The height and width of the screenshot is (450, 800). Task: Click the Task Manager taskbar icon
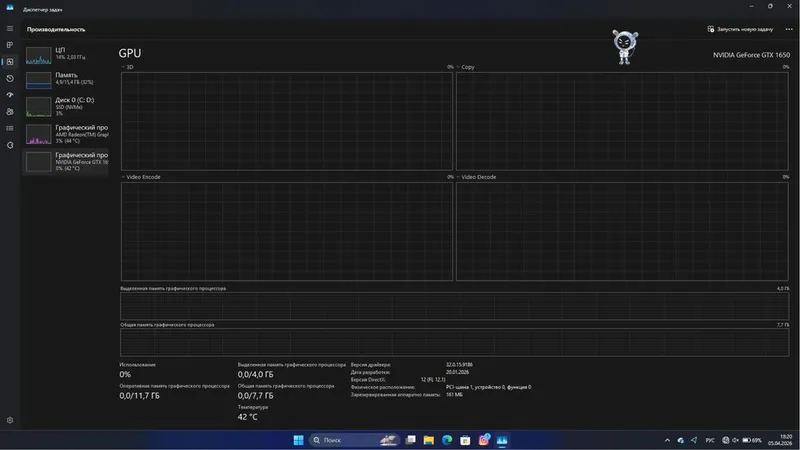[502, 440]
